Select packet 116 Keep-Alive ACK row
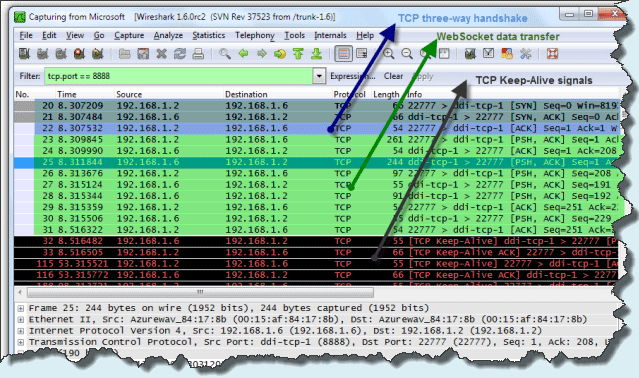 (x=316, y=275)
